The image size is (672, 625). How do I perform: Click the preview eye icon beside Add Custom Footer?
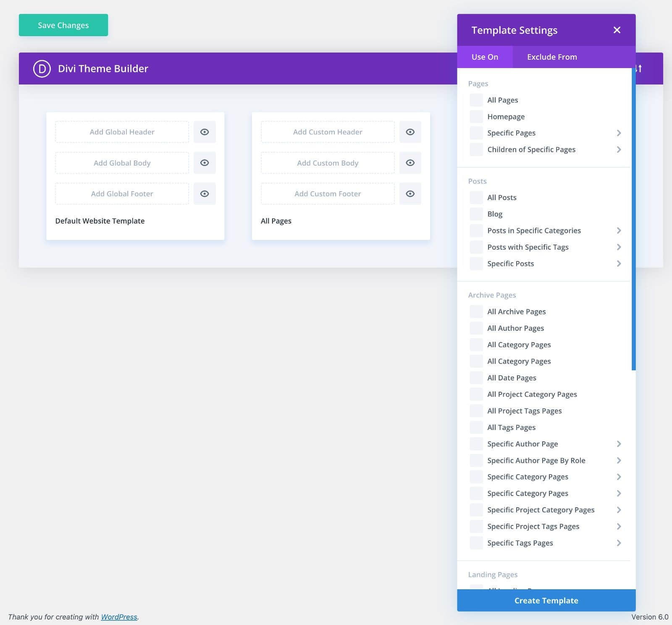410,194
